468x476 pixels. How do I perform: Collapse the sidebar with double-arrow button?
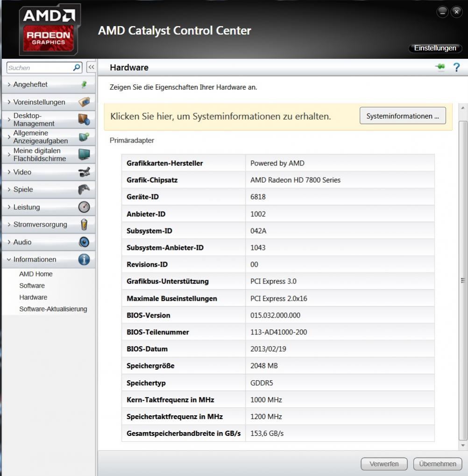click(x=91, y=67)
